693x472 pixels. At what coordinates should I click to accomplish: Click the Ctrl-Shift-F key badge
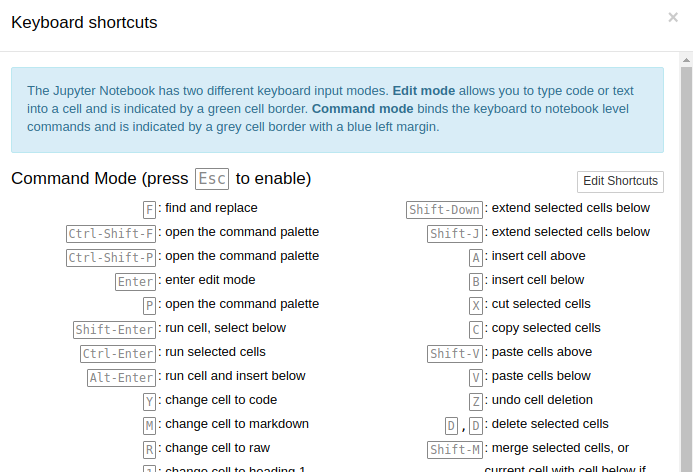111,233
